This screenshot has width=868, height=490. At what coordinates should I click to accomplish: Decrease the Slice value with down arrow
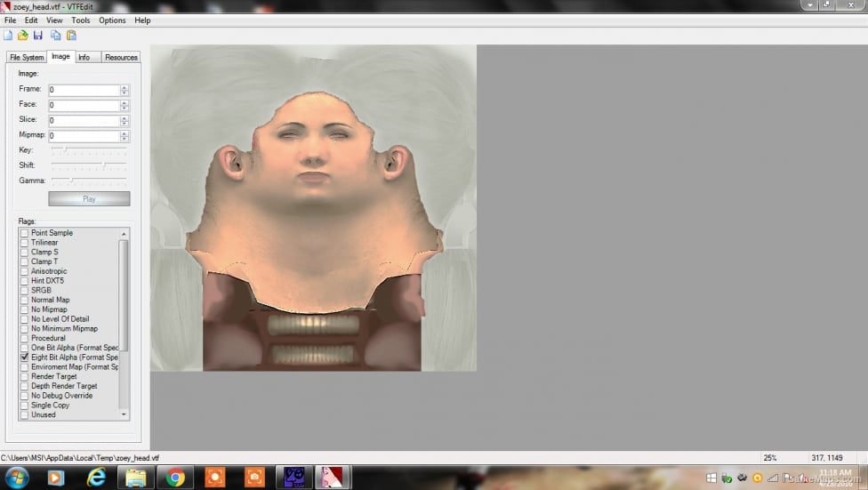(125, 123)
